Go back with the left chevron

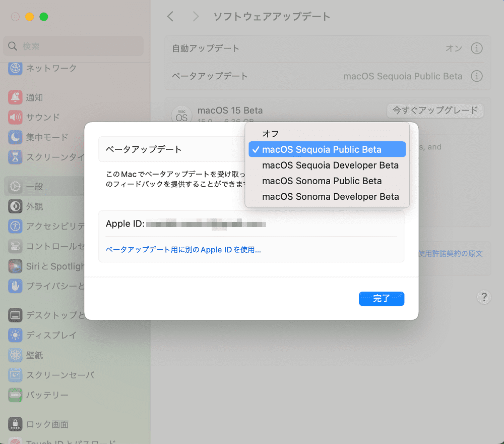tap(170, 17)
